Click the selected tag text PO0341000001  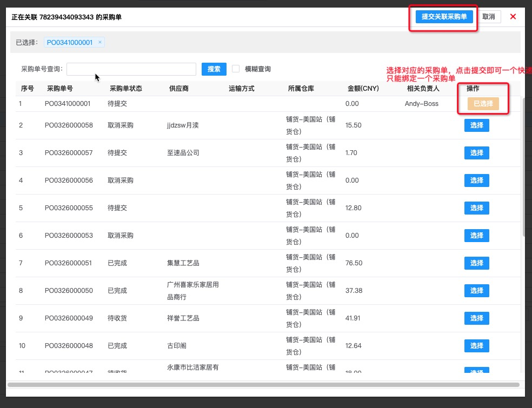tap(70, 42)
